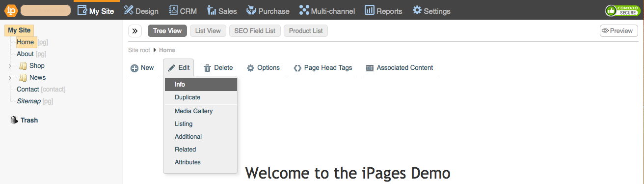Select the Contact page in the tree
Screen dimensions: 644x184
coord(27,89)
